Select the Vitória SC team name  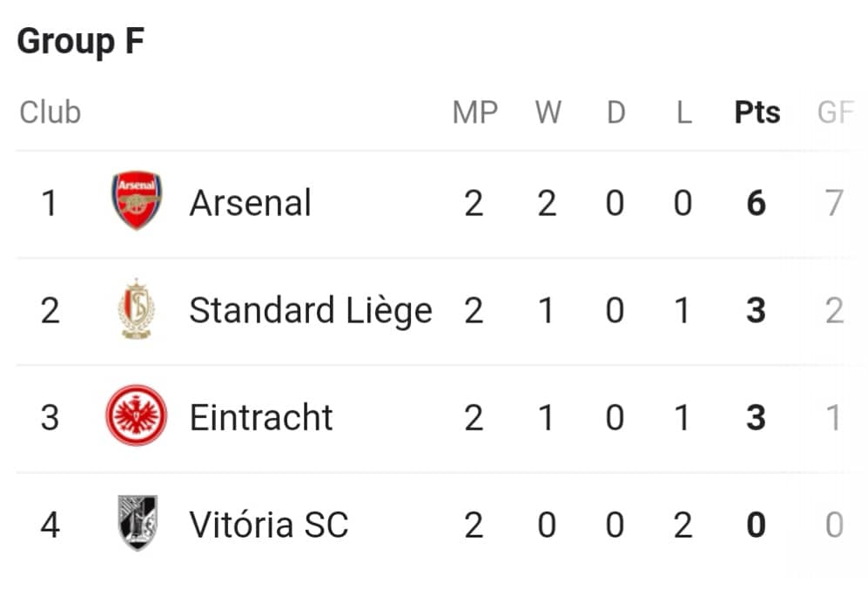coord(269,524)
